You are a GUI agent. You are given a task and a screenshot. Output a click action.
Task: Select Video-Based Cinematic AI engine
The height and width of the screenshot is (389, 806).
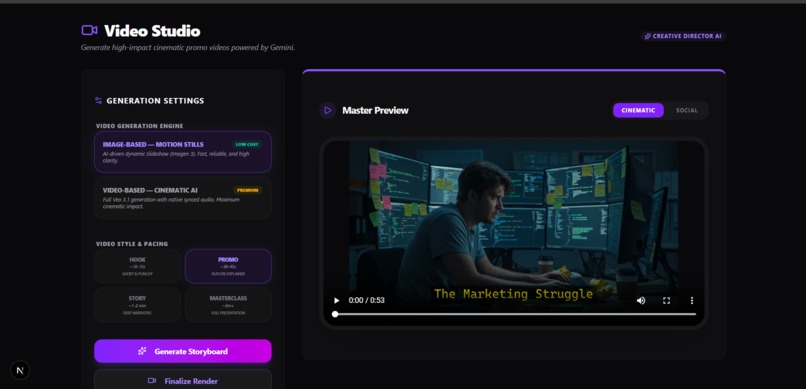pyautogui.click(x=183, y=198)
